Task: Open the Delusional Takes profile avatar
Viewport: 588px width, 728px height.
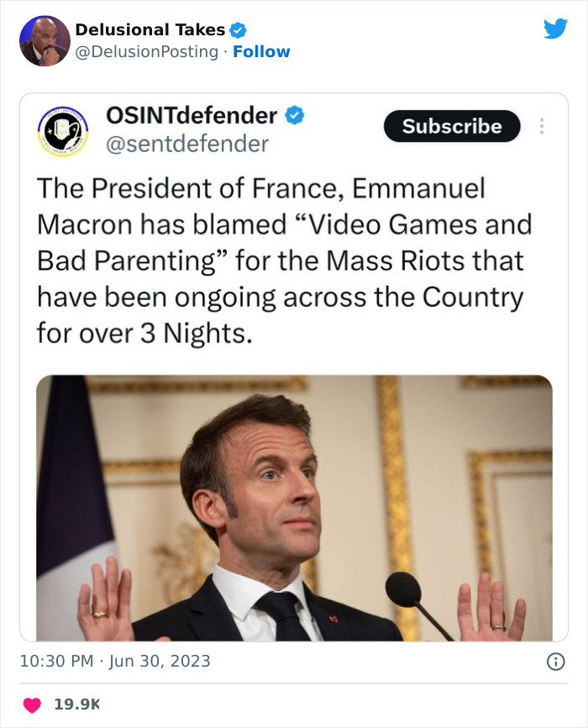Action: [x=45, y=40]
